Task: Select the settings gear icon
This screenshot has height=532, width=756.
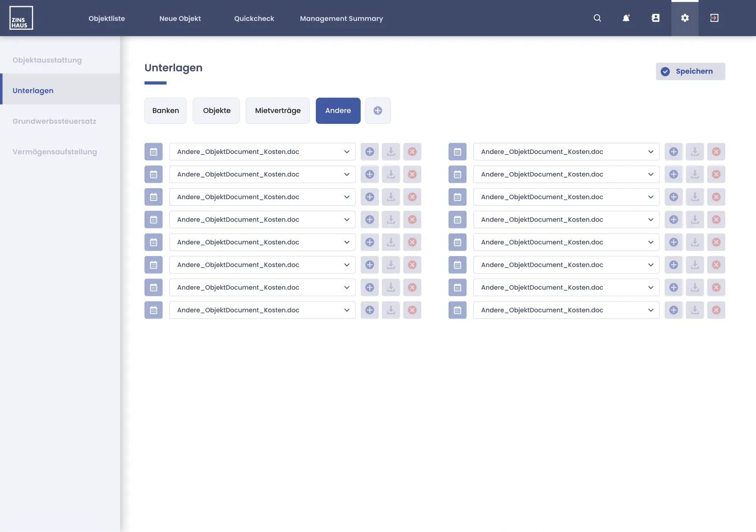Action: pos(685,18)
